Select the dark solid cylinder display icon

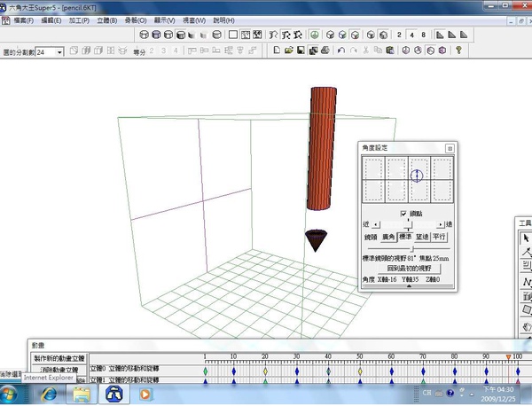click(x=181, y=35)
